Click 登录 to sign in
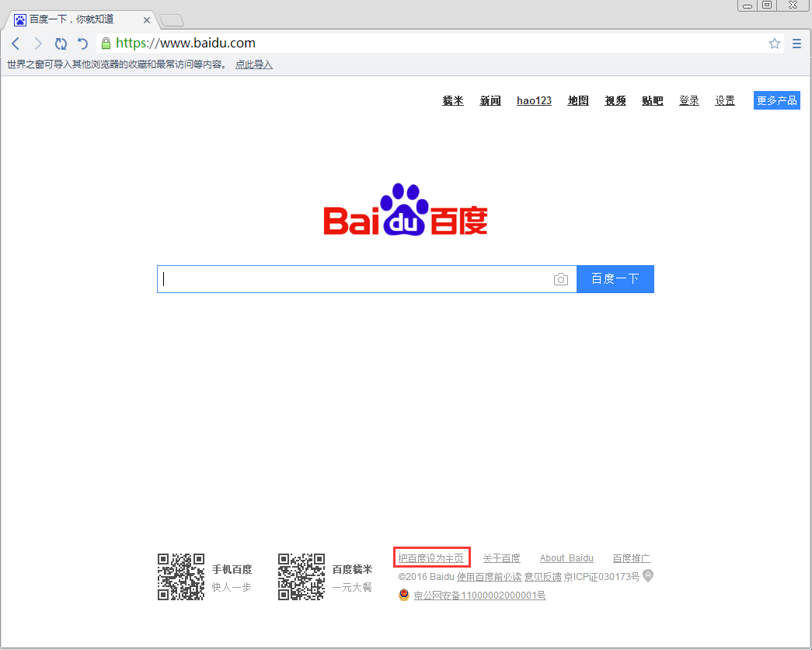Screen dimensions: 812x650 tap(688, 100)
